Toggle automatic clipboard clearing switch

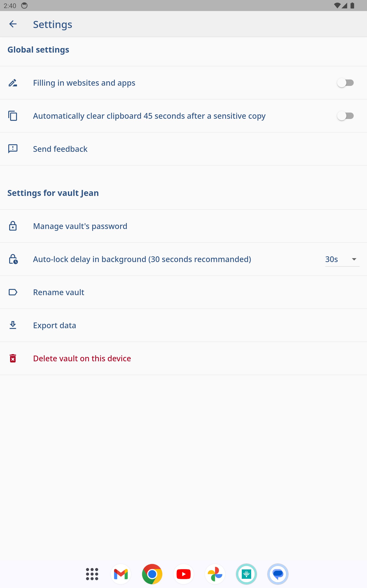tap(345, 116)
